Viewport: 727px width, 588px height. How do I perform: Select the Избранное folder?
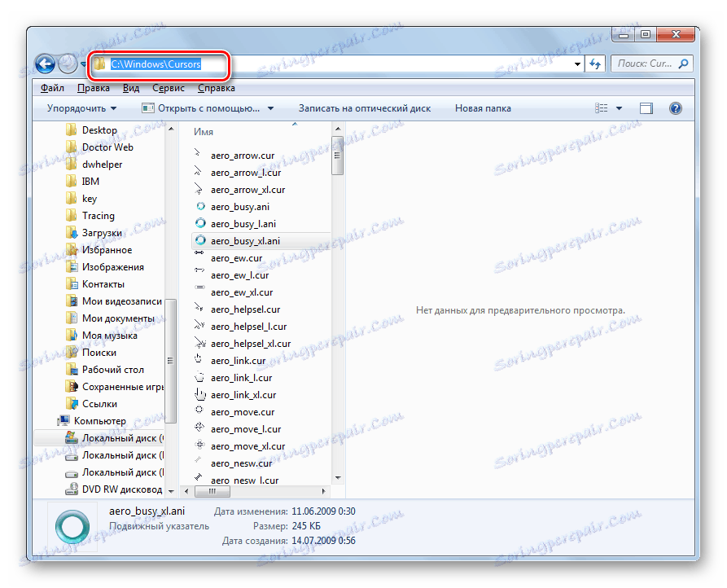107,250
